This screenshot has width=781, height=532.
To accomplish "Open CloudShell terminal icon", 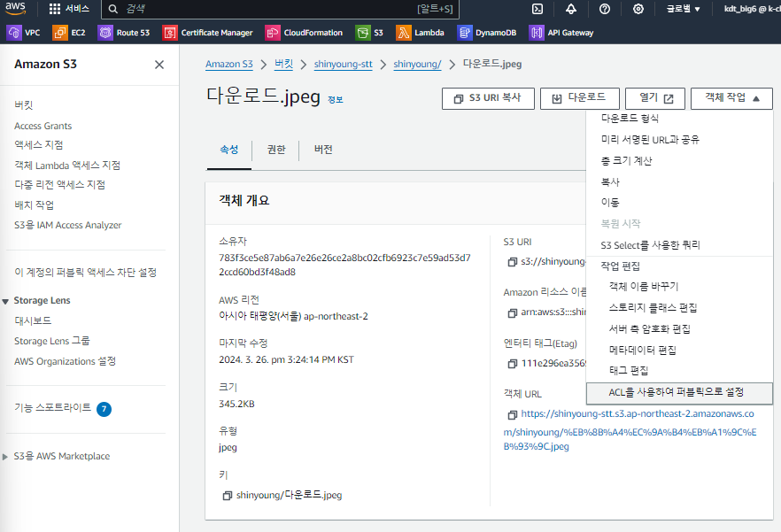I will (537, 9).
